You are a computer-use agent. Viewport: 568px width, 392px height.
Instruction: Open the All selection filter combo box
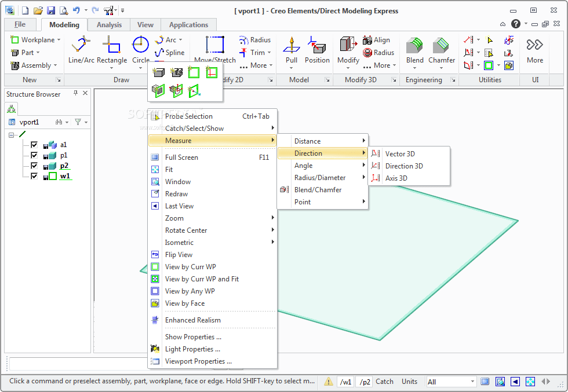pyautogui.click(x=451, y=382)
